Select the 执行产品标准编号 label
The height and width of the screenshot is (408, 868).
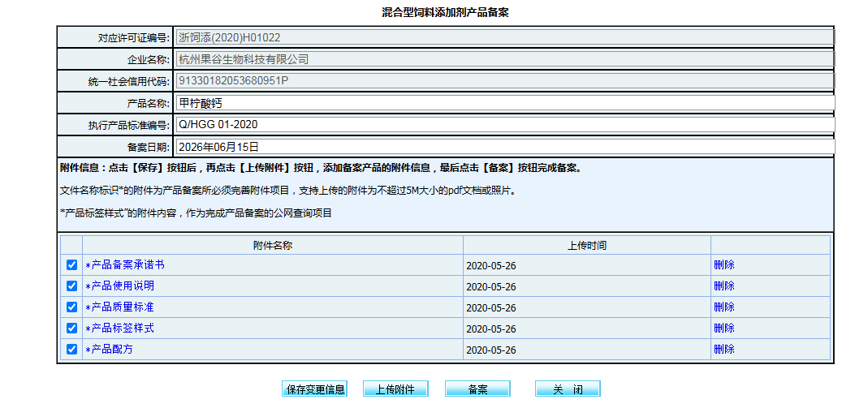(x=128, y=125)
